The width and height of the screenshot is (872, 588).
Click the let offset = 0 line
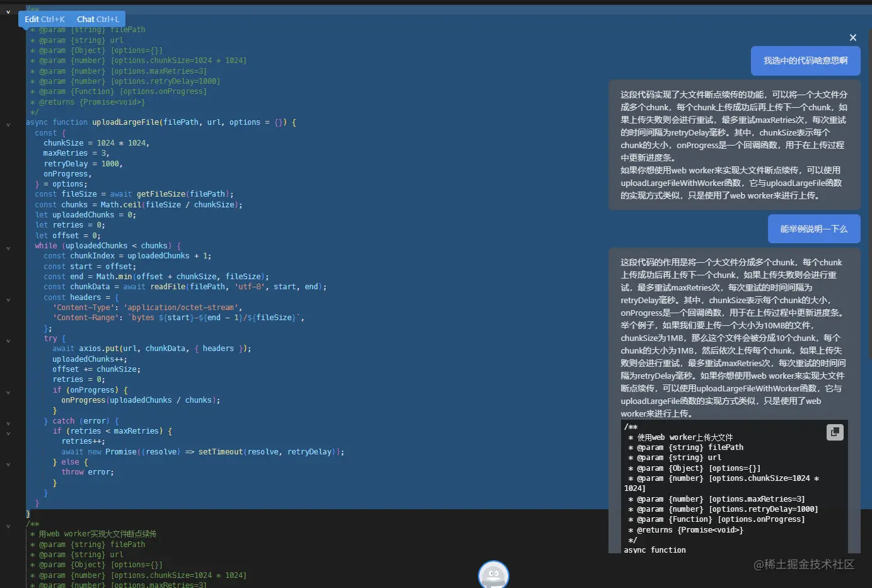67,236
